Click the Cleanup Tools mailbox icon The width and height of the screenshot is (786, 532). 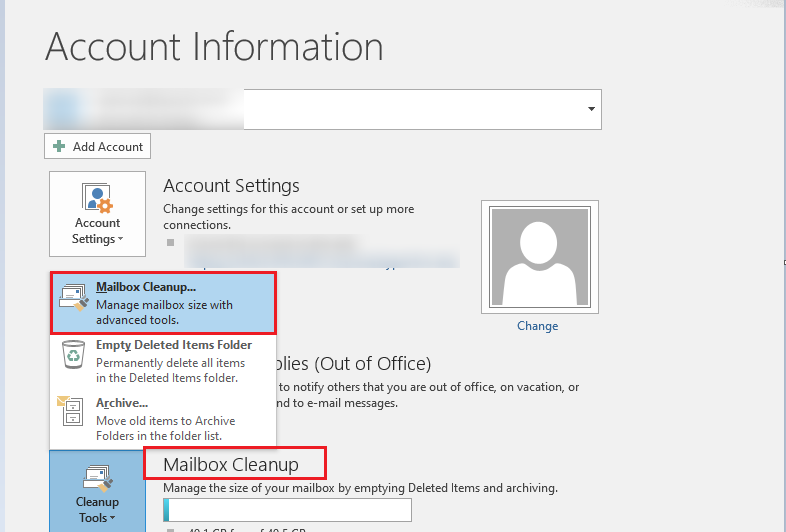point(97,478)
